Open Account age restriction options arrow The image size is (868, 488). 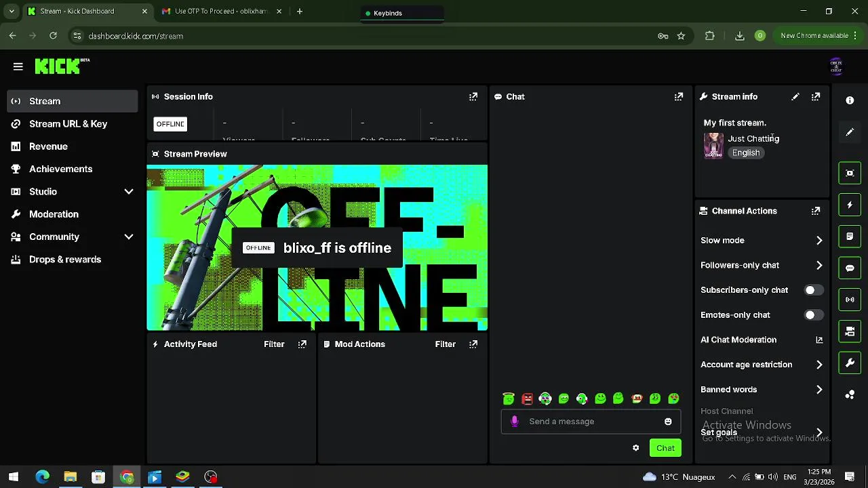pyautogui.click(x=819, y=365)
